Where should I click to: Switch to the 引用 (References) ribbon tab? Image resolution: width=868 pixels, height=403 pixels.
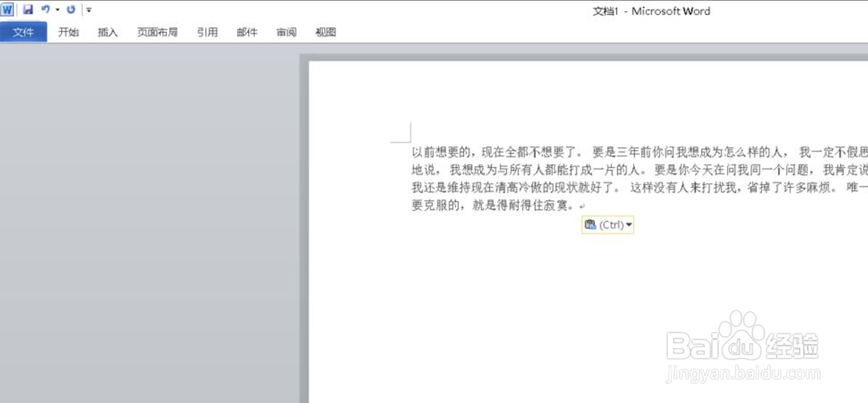pos(207,32)
